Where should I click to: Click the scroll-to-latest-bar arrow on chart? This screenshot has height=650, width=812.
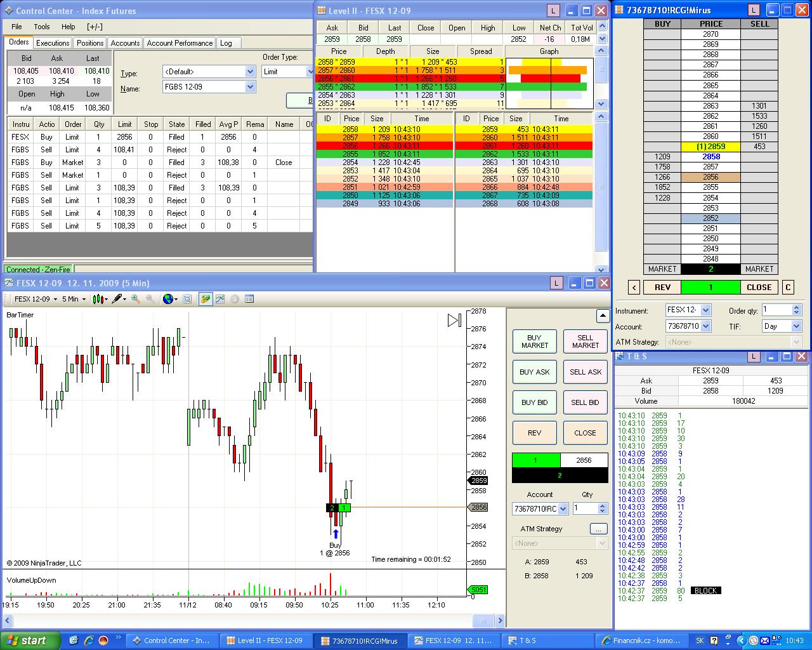454,321
